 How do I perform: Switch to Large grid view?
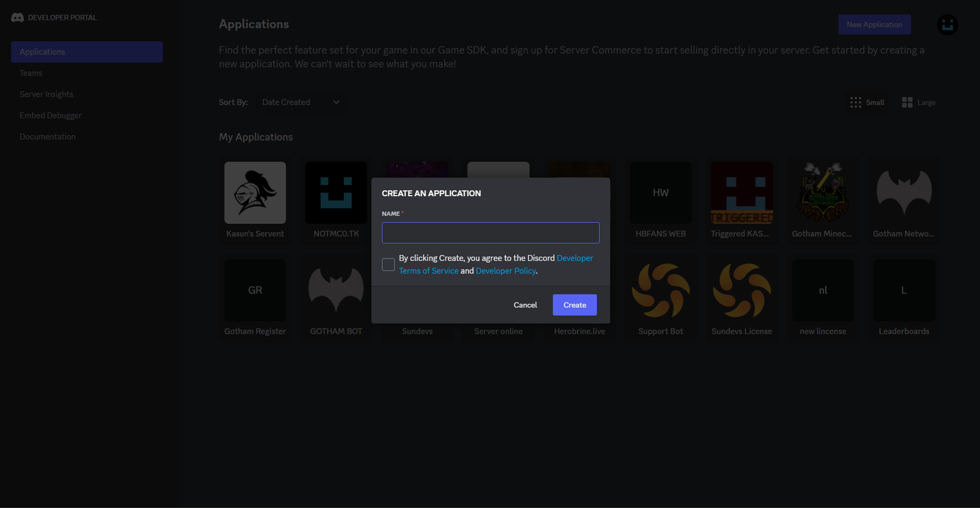click(x=918, y=102)
